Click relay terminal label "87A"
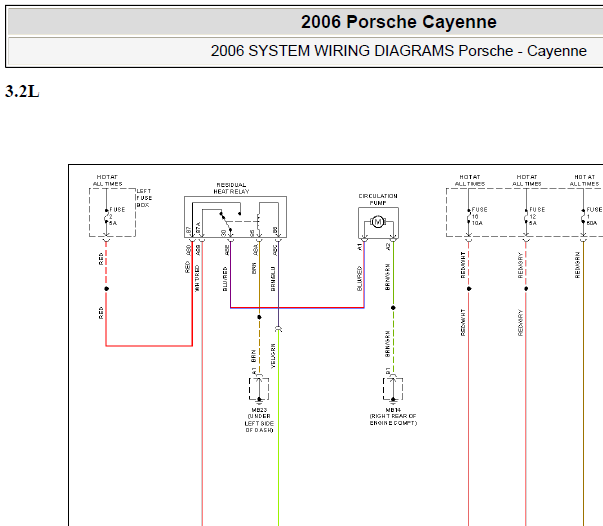603x526 pixels. click(198, 228)
